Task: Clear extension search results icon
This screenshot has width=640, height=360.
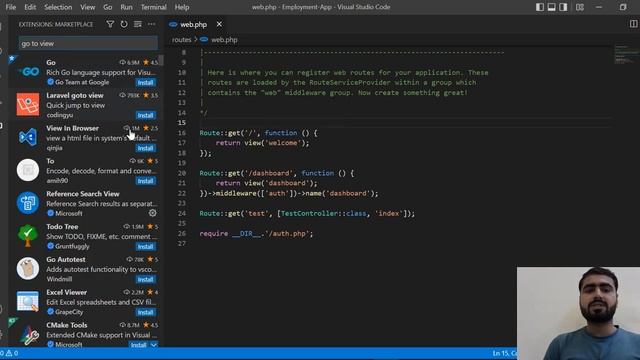Action: click(138, 24)
